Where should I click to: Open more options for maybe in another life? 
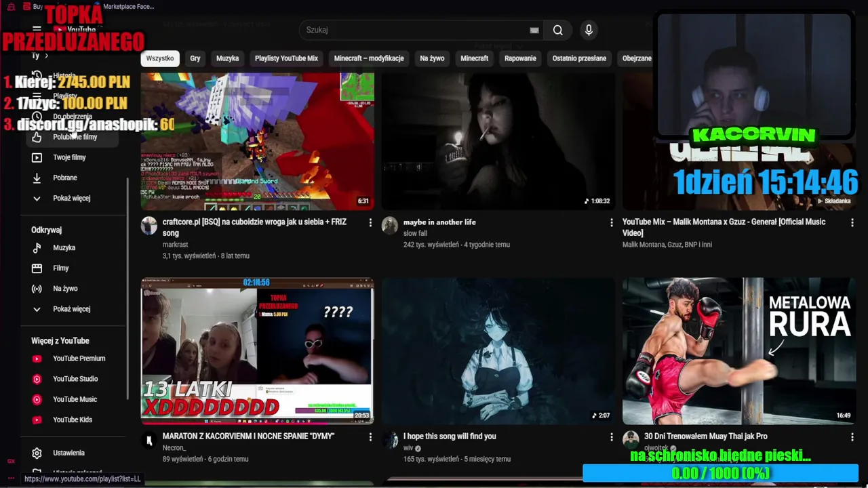point(611,222)
